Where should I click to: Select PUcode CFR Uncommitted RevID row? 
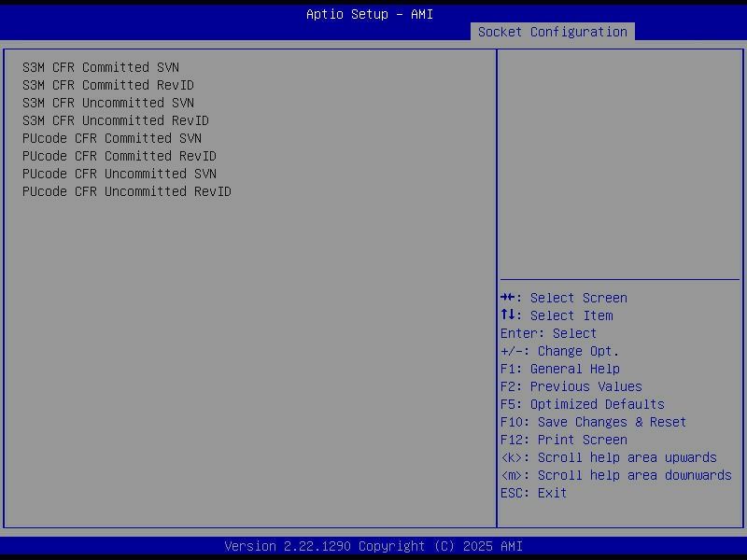[x=127, y=191]
